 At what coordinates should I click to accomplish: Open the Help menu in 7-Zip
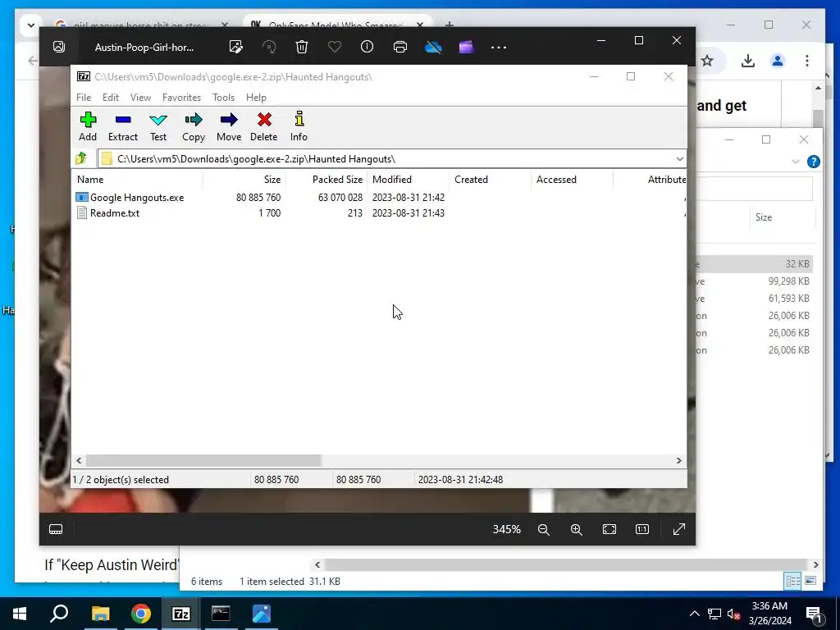coord(256,98)
